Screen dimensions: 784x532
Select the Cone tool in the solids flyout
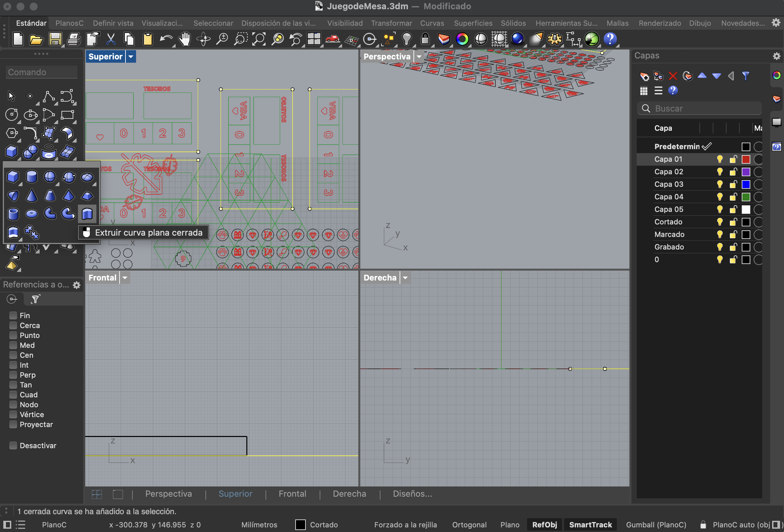point(31,195)
